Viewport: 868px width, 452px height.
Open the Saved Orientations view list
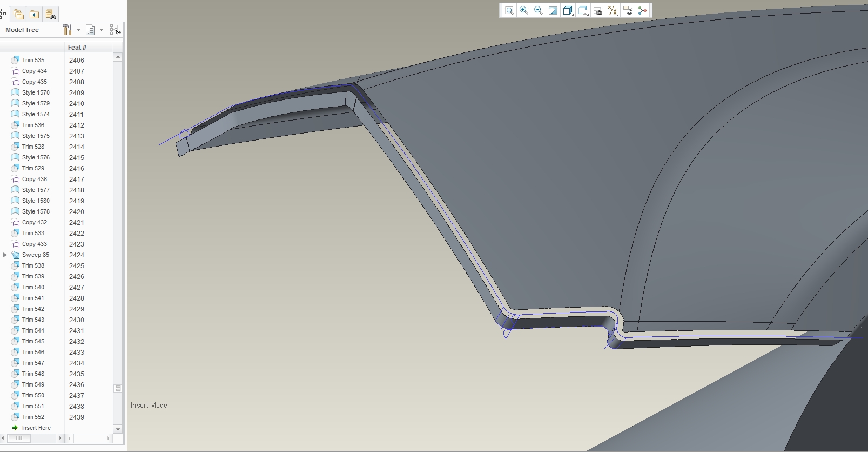click(583, 10)
